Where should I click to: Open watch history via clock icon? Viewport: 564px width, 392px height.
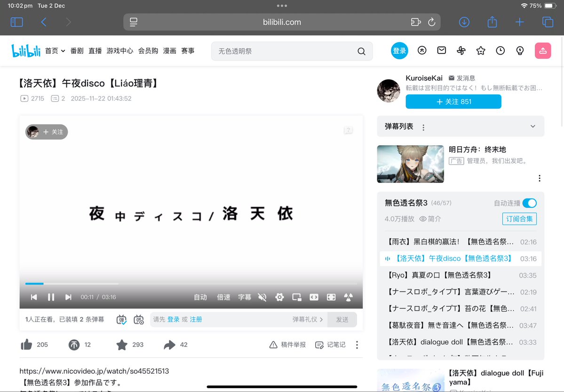(x=500, y=50)
